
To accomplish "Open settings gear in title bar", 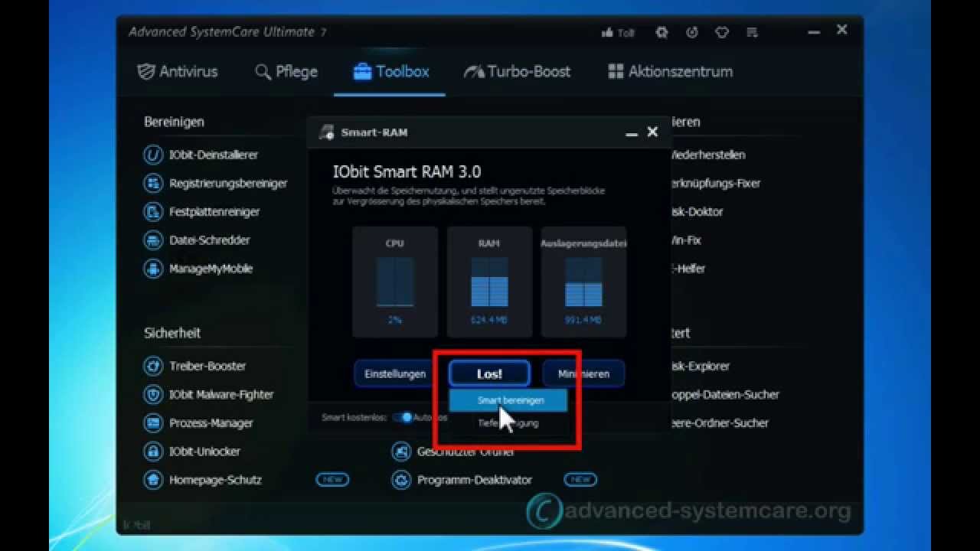I will tap(661, 33).
